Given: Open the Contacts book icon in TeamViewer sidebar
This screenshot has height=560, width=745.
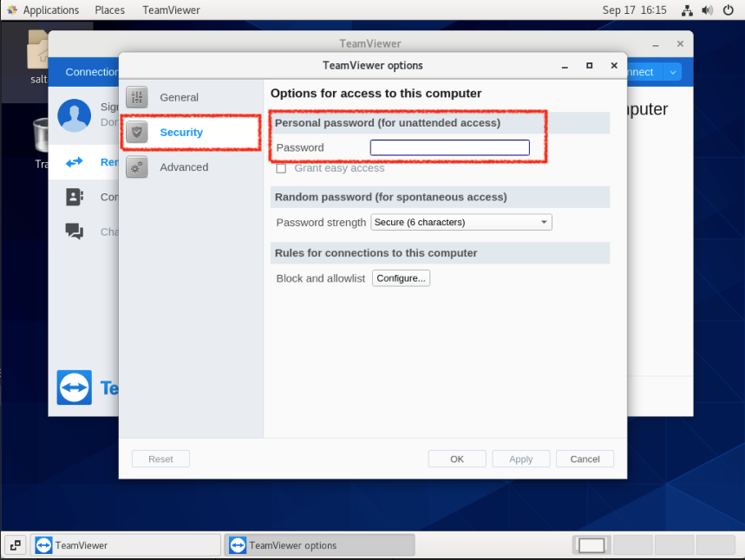Looking at the screenshot, I should pyautogui.click(x=74, y=197).
